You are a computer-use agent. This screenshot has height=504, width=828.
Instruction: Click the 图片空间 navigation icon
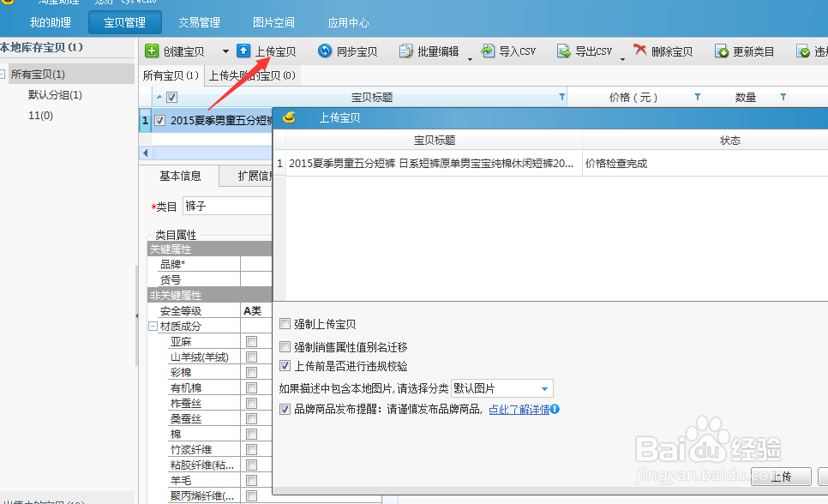click(x=274, y=22)
